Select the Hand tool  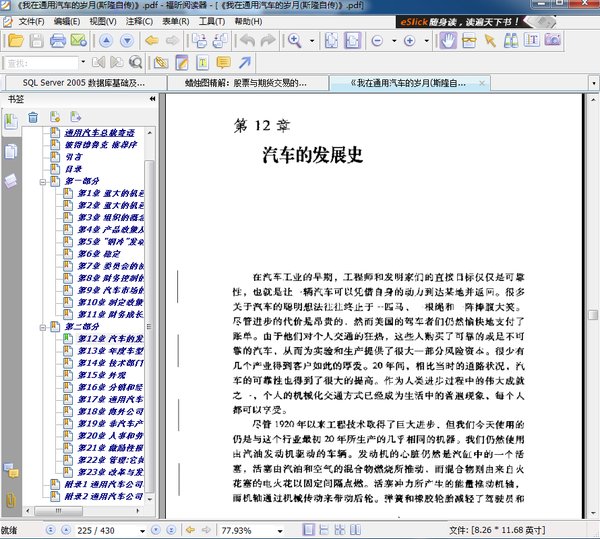449,41
